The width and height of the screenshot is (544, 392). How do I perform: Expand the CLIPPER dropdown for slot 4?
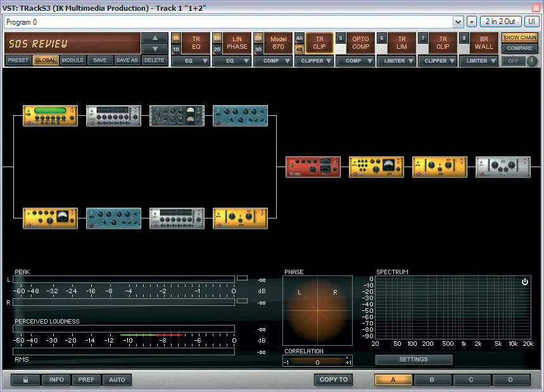coord(314,61)
